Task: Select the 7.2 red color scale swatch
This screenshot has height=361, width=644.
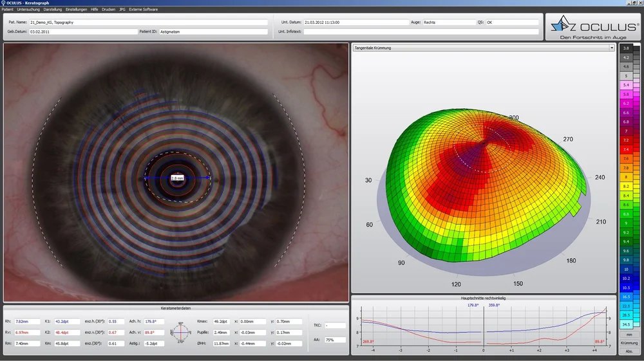Action: [x=626, y=140]
